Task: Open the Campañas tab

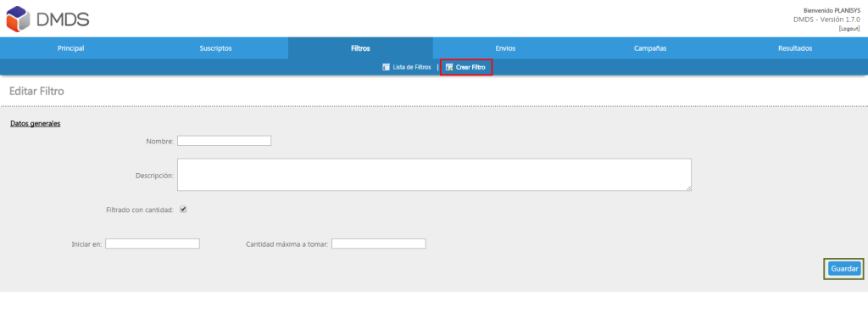Action: [650, 48]
